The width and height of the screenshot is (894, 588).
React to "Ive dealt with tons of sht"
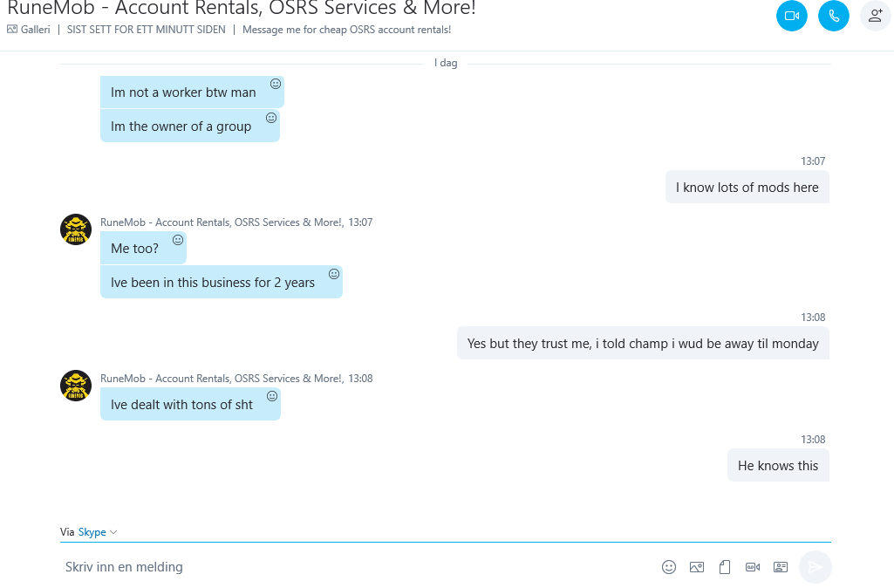pyautogui.click(x=272, y=396)
